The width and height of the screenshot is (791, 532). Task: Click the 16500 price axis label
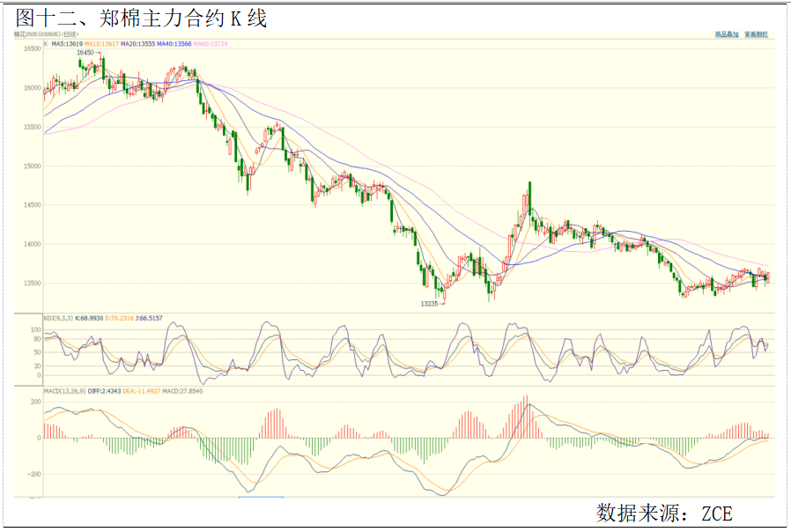pyautogui.click(x=32, y=49)
